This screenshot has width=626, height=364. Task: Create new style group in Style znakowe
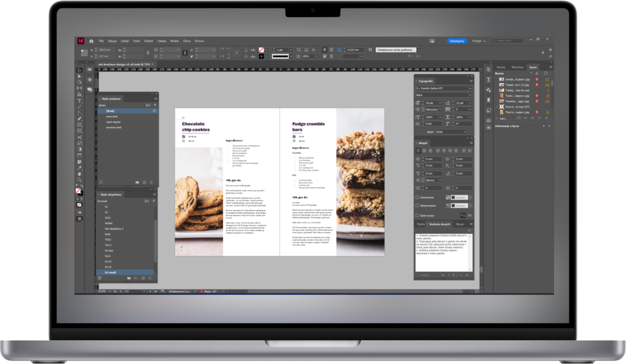pyautogui.click(x=137, y=182)
